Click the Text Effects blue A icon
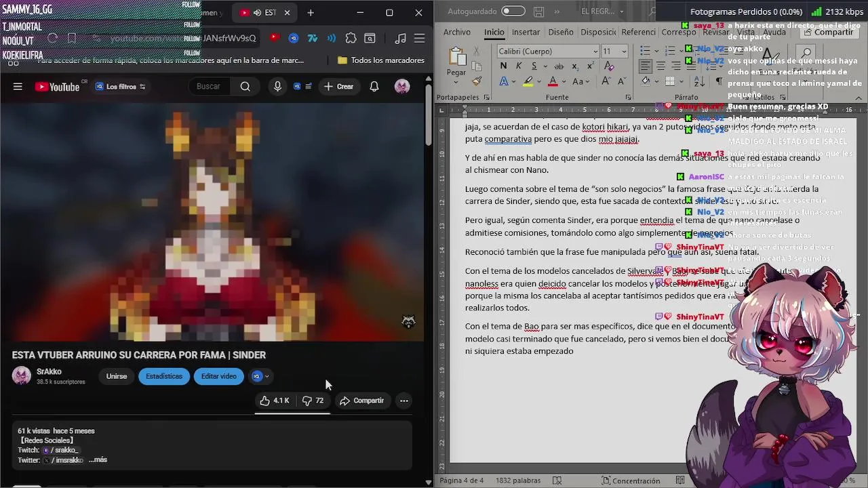 pyautogui.click(x=504, y=81)
